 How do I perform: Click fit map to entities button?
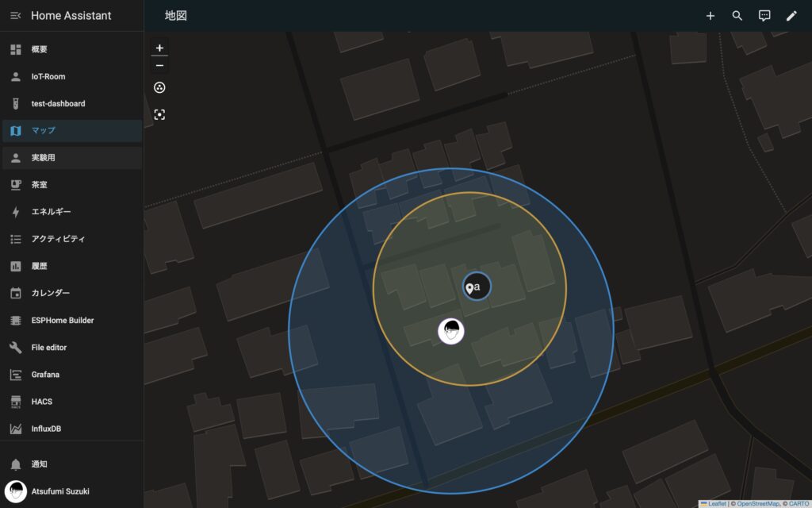[159, 115]
